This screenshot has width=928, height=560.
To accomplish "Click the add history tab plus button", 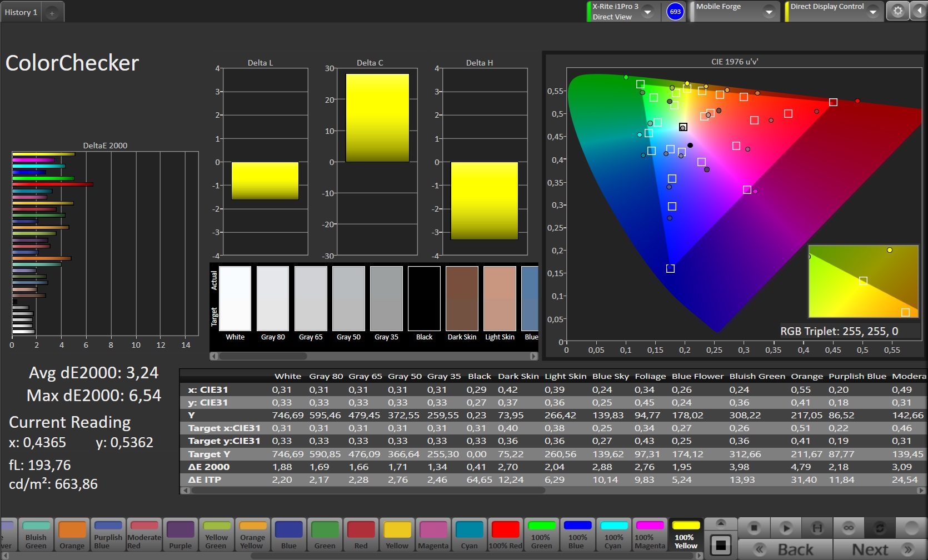I will pos(52,13).
